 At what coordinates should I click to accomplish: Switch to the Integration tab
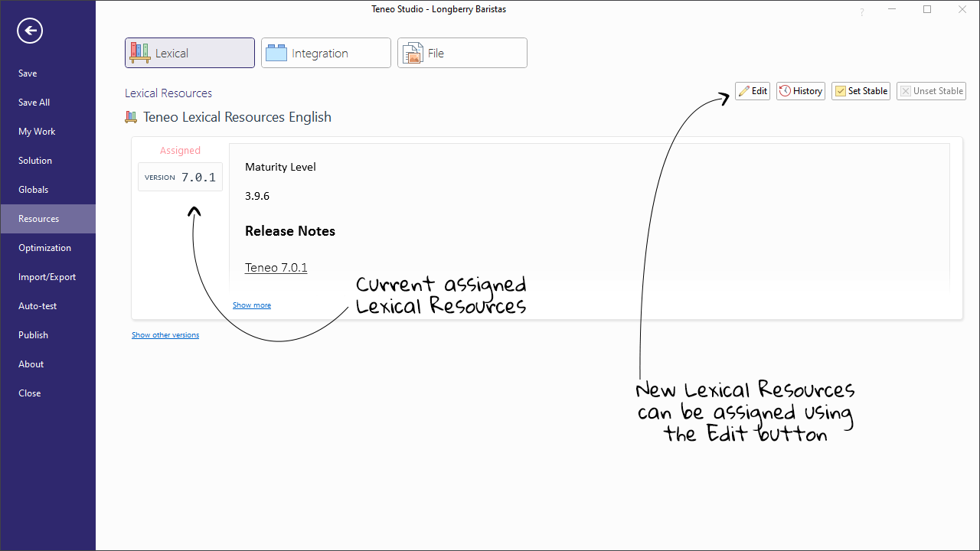pyautogui.click(x=326, y=53)
